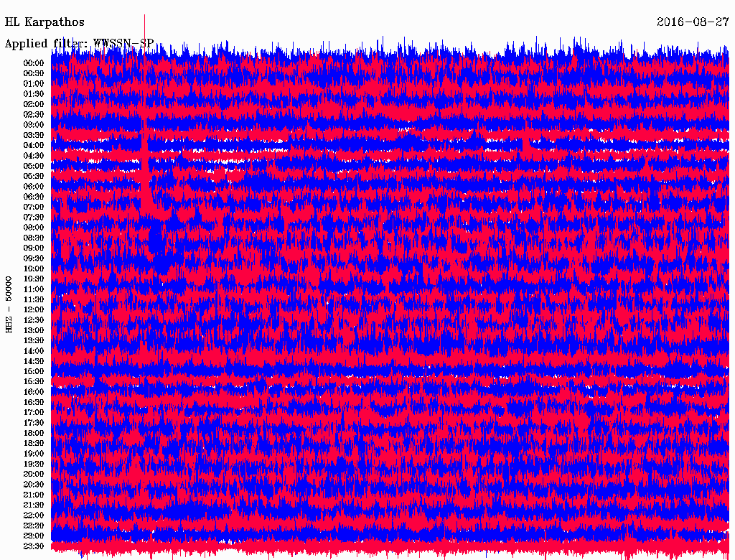Select the 16:30 time label
This screenshot has width=735, height=560.
pos(34,403)
